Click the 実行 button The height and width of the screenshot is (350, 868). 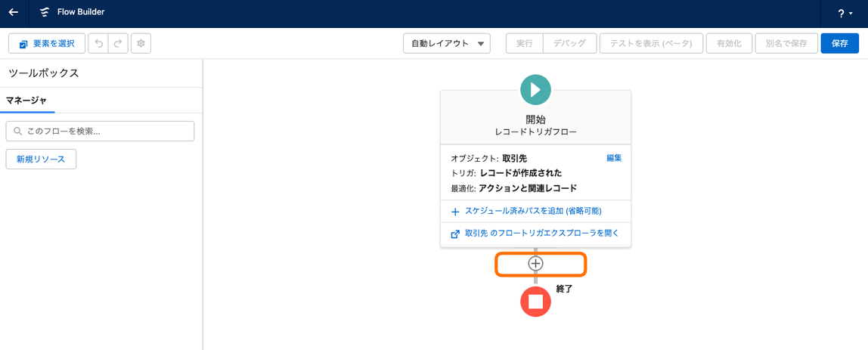pyautogui.click(x=524, y=43)
